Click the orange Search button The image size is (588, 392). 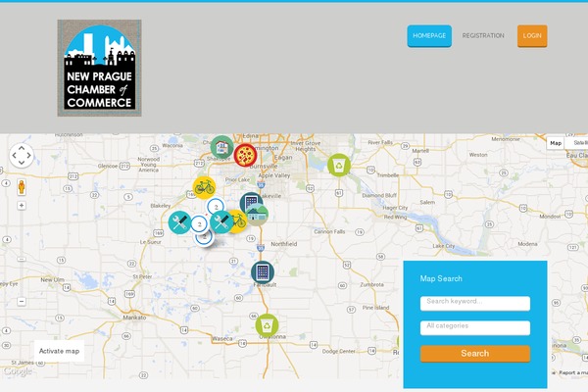click(475, 354)
